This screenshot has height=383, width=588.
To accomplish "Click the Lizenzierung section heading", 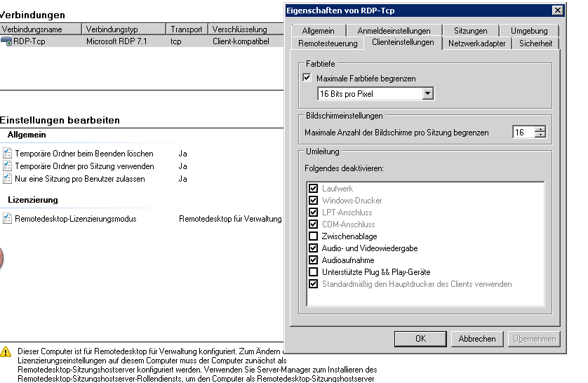I will 33,200.
